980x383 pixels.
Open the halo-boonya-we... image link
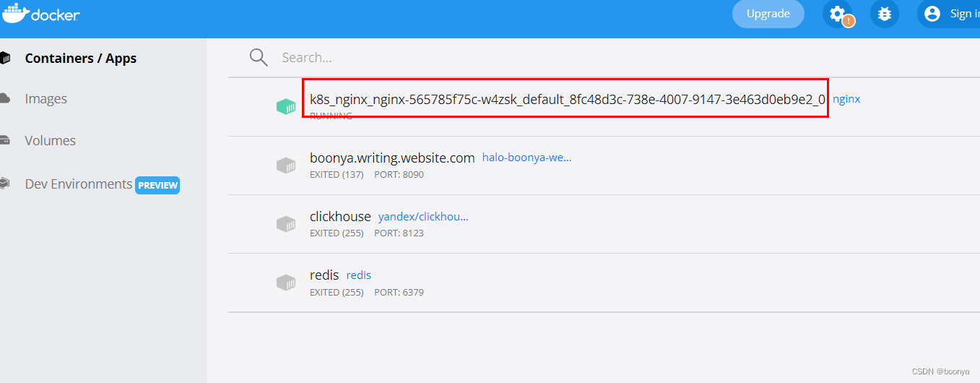[x=526, y=158]
